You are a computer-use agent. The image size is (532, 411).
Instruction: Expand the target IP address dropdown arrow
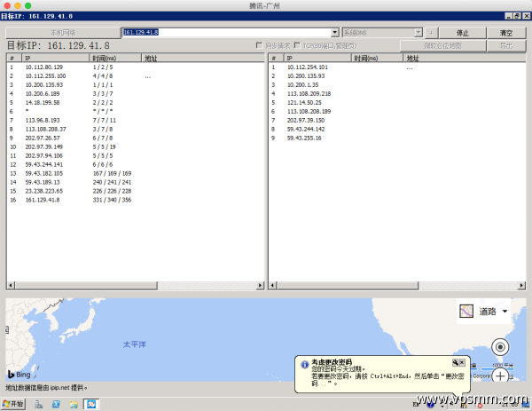coord(335,32)
